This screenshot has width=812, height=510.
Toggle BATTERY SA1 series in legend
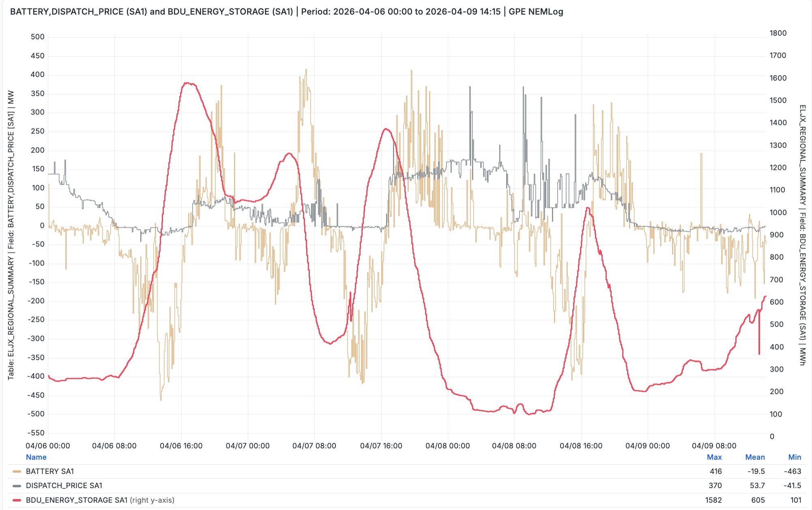49,471
